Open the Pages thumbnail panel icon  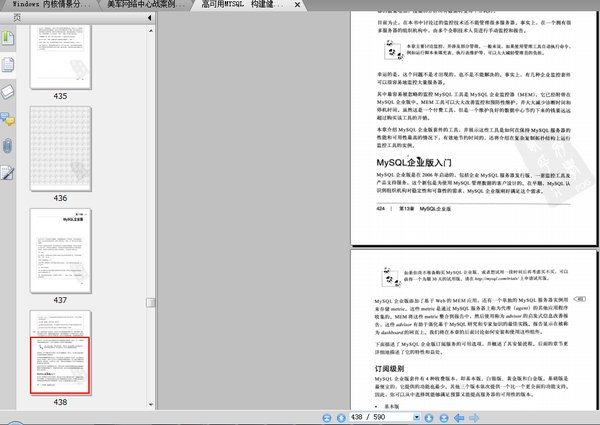(x=8, y=64)
